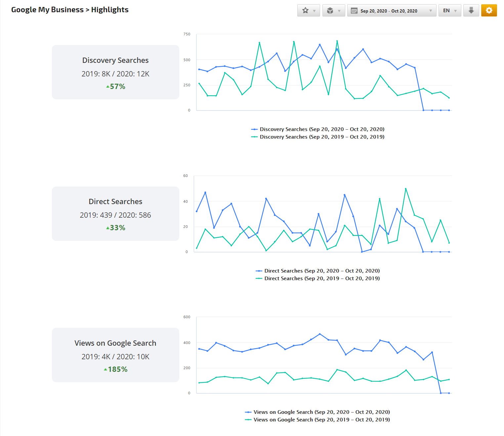This screenshot has height=436, width=504.
Task: Click the cube icon in the toolbar
Action: 330,11
